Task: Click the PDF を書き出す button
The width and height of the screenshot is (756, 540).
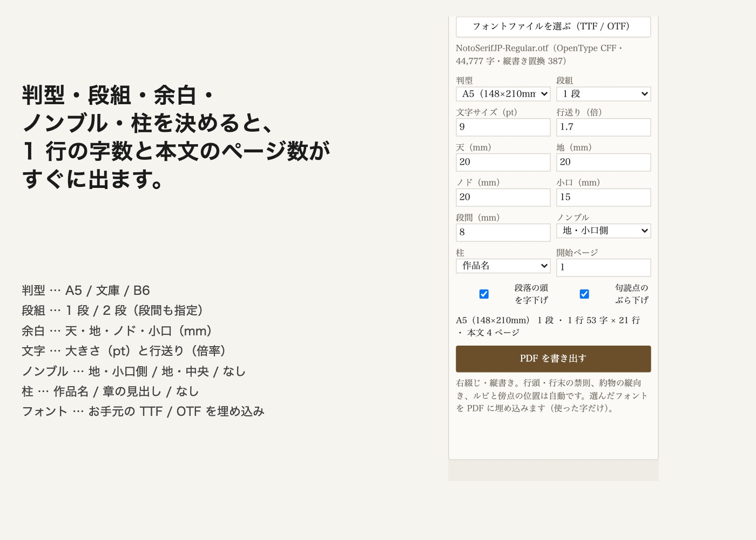Action: click(553, 359)
